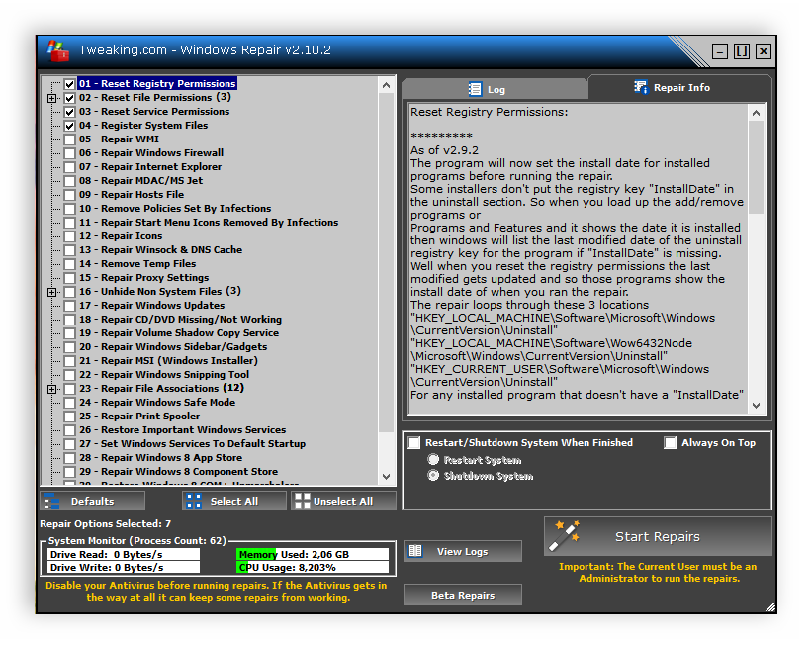Screen dimensions: 812x649
Task: Click the resize grip at window corner
Action: (x=770, y=607)
